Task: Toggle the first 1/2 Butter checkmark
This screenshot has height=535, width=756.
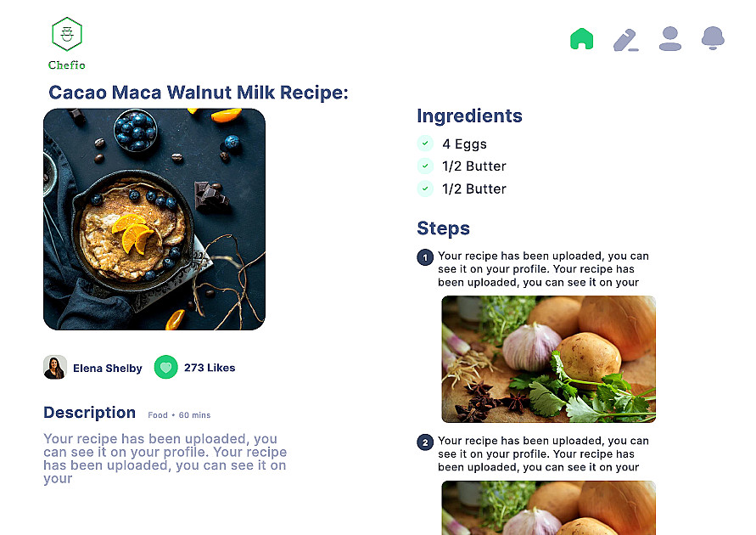Action: (x=425, y=166)
